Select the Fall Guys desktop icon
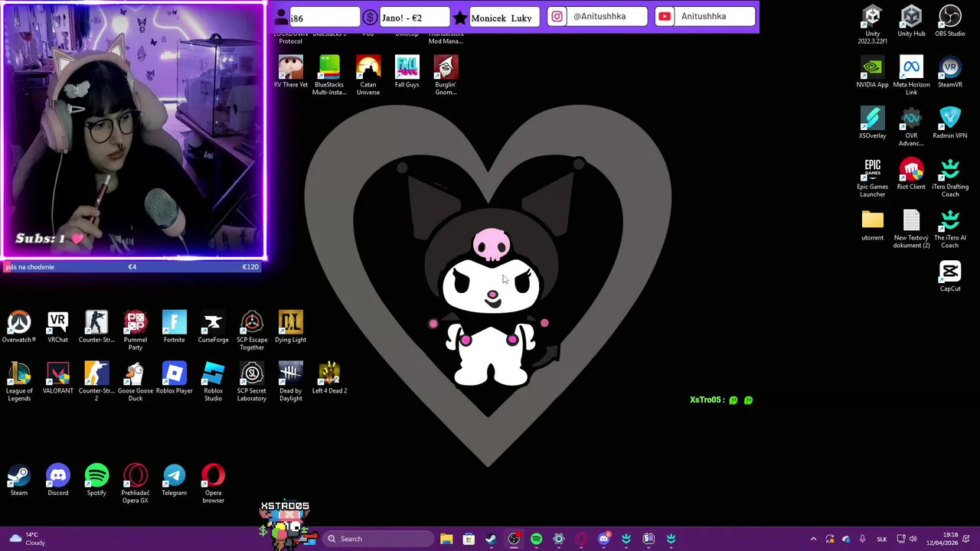 click(407, 72)
